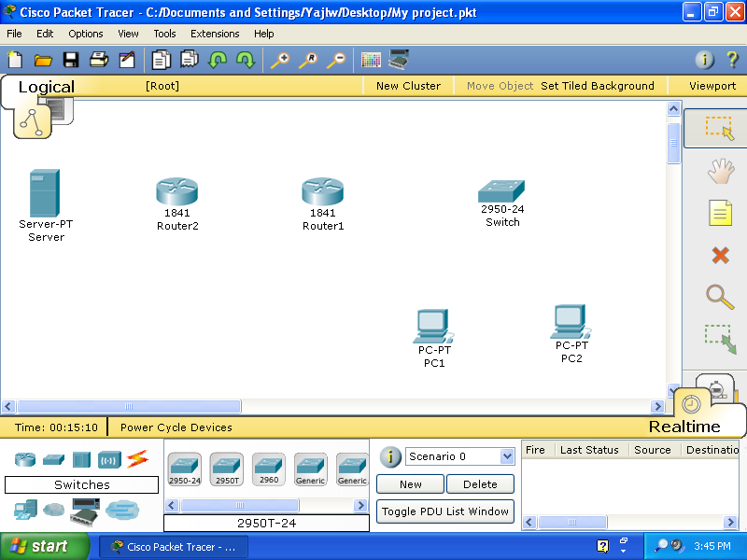The width and height of the screenshot is (747, 560).
Task: Select Connections lightning bolt category
Action: (137, 459)
